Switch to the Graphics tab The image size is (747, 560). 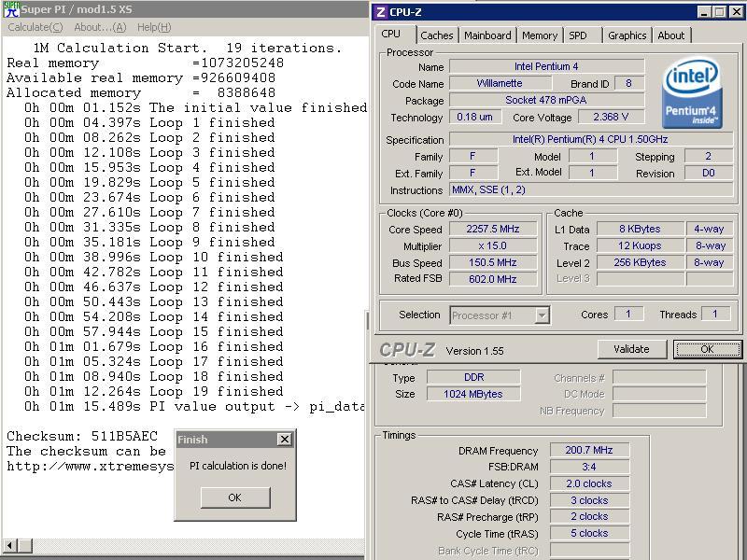pos(627,35)
